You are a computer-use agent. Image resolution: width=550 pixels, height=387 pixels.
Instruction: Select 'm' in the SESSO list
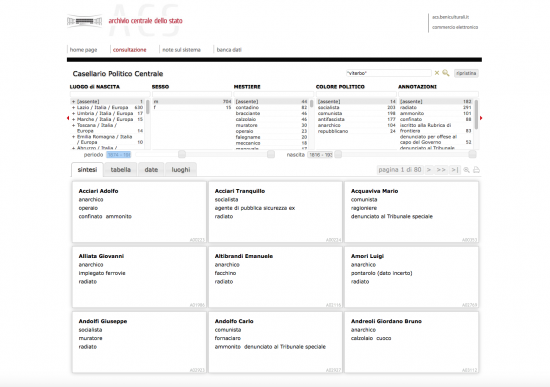click(x=192, y=101)
